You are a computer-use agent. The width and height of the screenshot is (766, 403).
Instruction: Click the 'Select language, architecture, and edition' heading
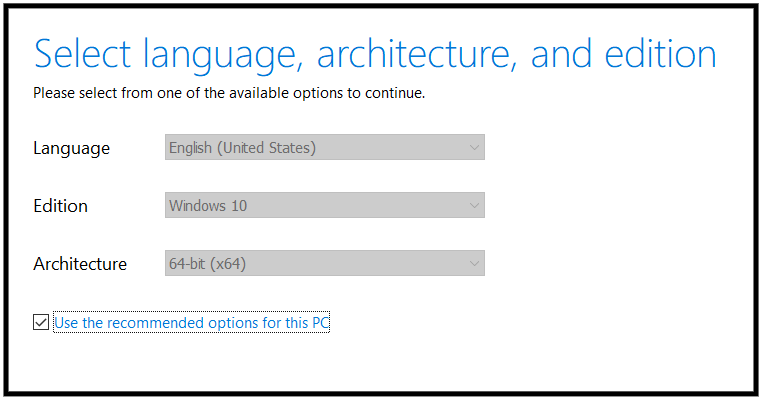375,54
